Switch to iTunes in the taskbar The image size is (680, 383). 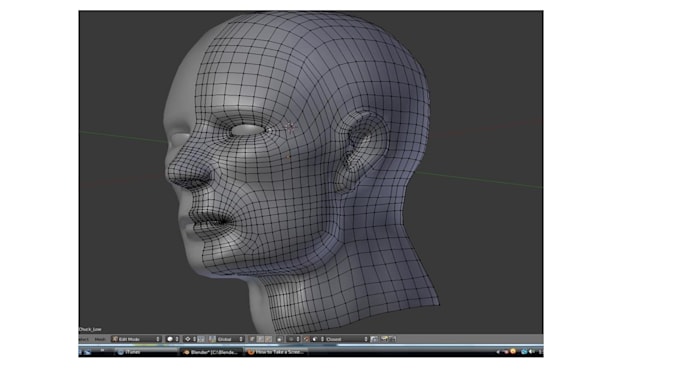coord(147,352)
